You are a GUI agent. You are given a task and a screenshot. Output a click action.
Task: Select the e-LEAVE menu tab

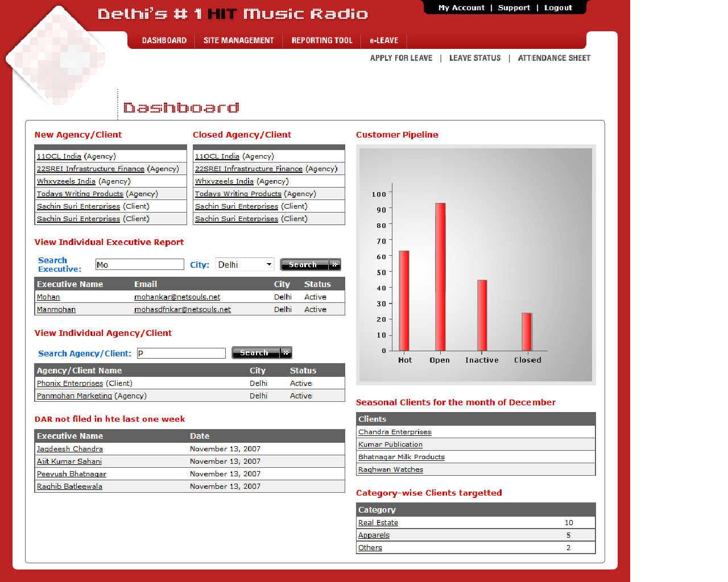tap(384, 40)
